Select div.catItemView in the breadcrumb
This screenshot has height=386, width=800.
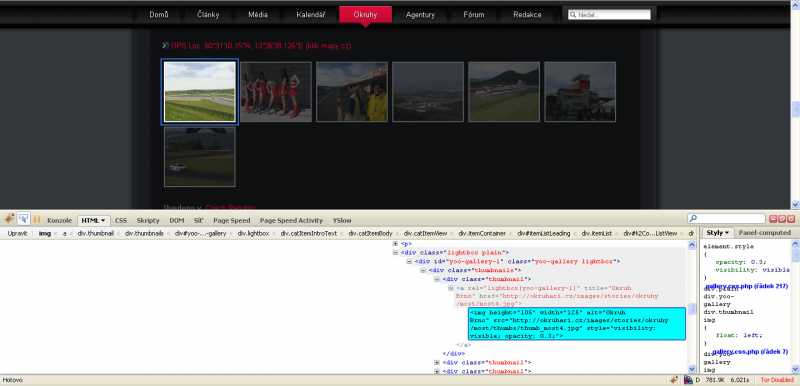coord(426,233)
